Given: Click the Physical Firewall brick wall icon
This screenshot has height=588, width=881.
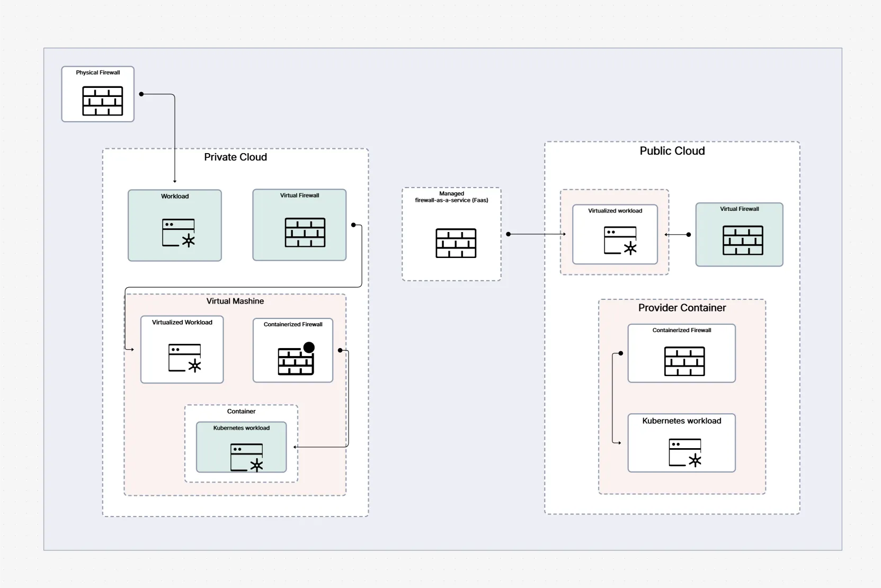Looking at the screenshot, I should [x=102, y=101].
